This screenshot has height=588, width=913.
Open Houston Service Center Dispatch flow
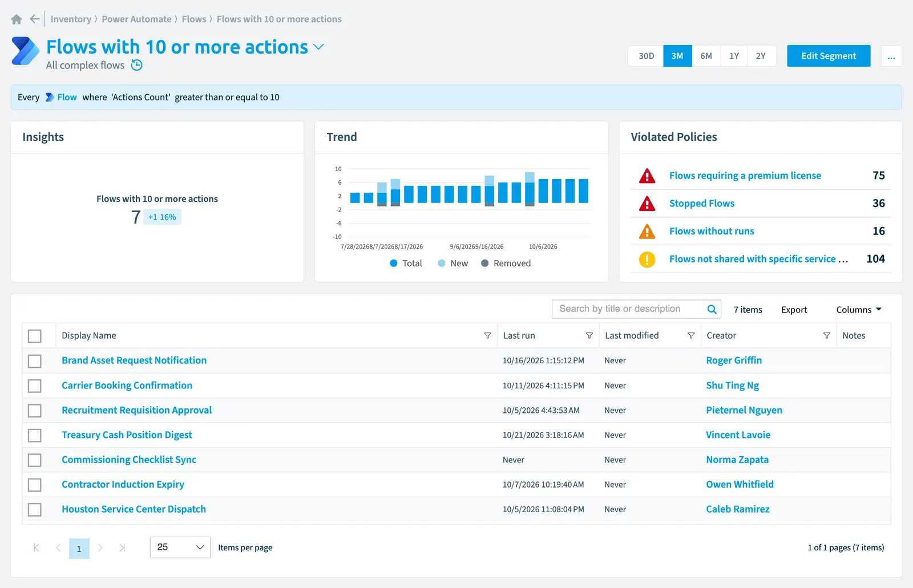click(134, 509)
